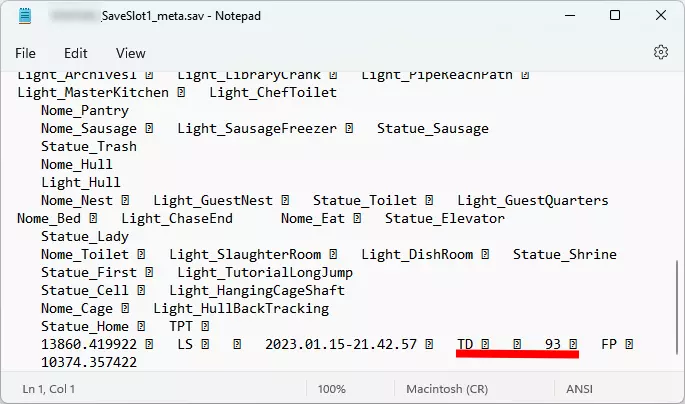The image size is (685, 404).
Task: Maximize the Notepad window
Action: [615, 16]
